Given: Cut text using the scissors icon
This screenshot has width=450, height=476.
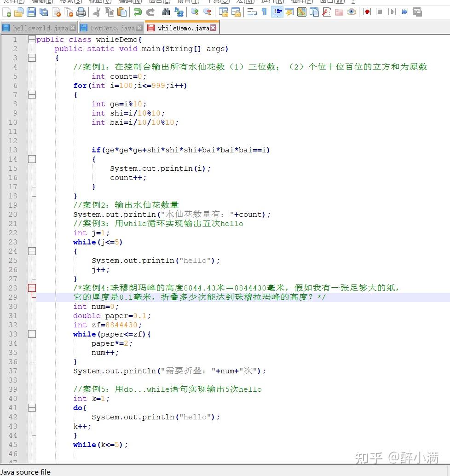Looking at the screenshot, I should pos(97,12).
